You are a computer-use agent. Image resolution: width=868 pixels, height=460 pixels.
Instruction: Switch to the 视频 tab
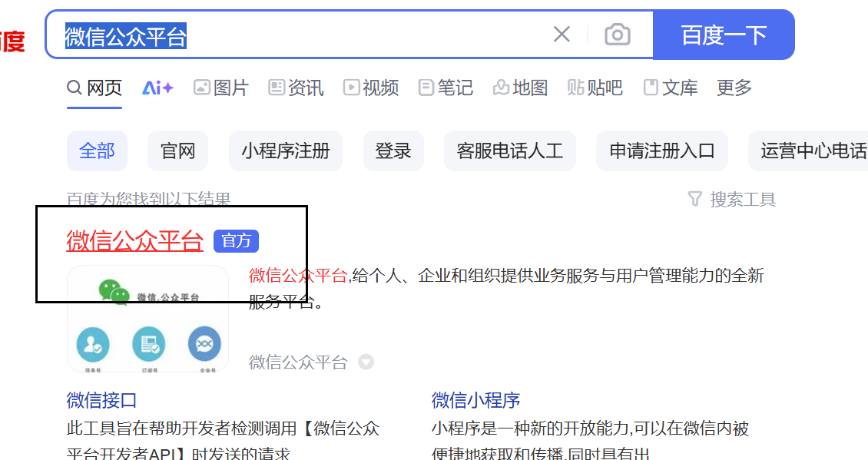point(370,88)
